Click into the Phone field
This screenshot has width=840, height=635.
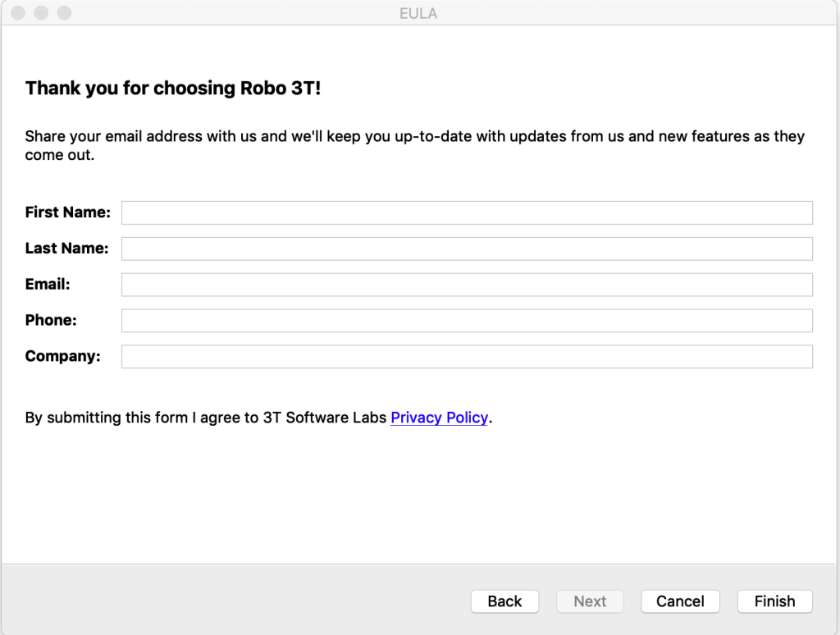point(467,321)
